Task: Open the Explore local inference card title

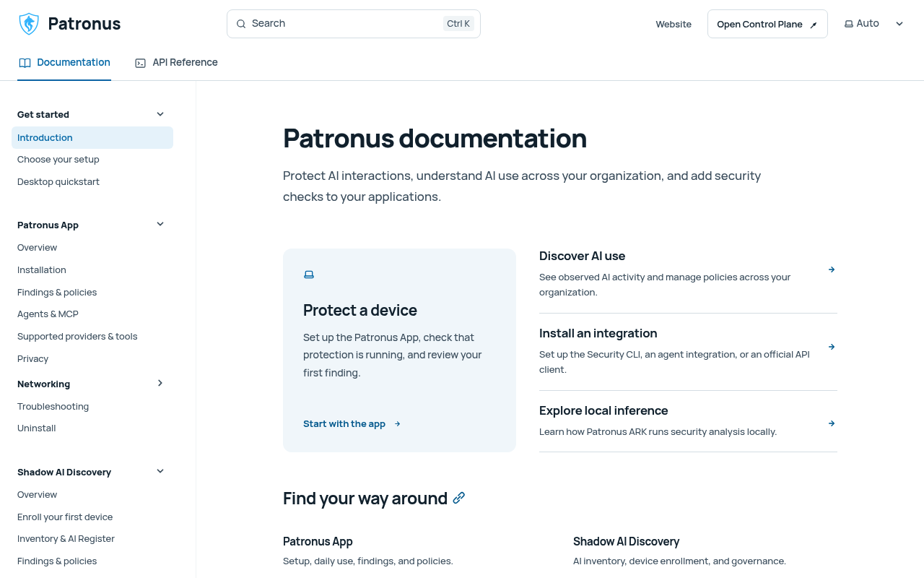Action: [603, 410]
